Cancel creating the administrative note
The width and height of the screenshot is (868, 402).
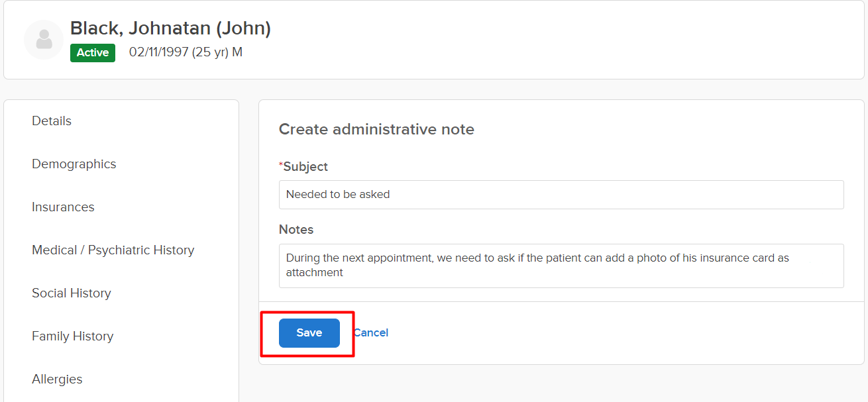click(371, 333)
